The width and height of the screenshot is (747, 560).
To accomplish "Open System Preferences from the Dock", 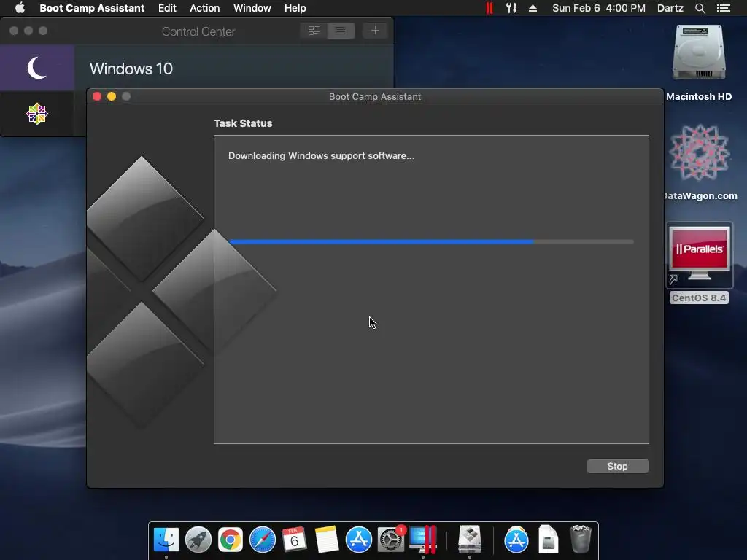I will (x=391, y=540).
